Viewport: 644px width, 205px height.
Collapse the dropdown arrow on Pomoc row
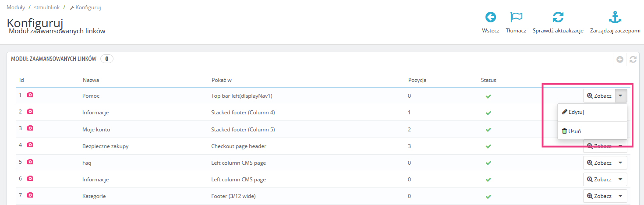tap(621, 96)
